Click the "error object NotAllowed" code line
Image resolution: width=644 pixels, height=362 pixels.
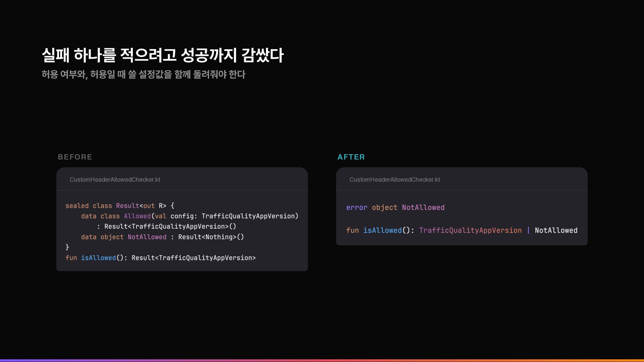point(395,207)
